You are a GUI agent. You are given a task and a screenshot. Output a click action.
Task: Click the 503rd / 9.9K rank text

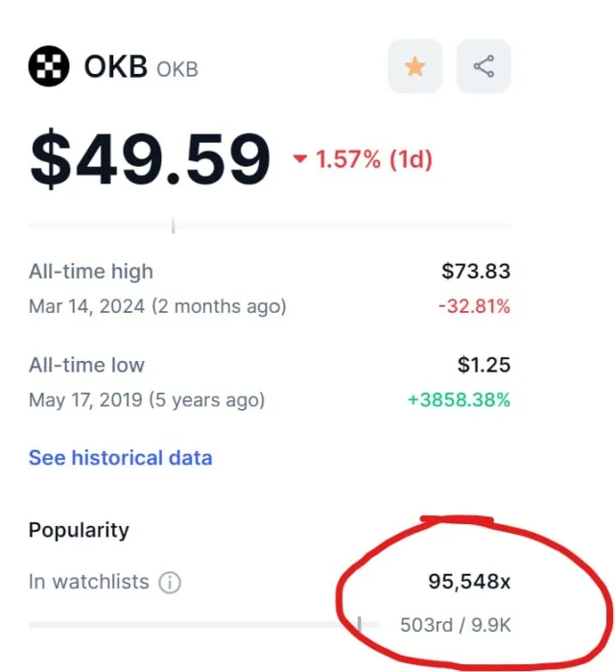pos(456,625)
